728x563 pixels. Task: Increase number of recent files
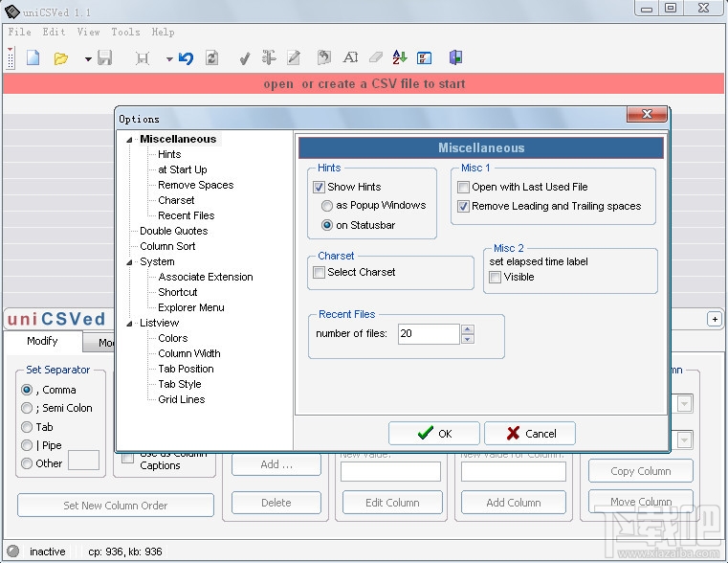468,329
